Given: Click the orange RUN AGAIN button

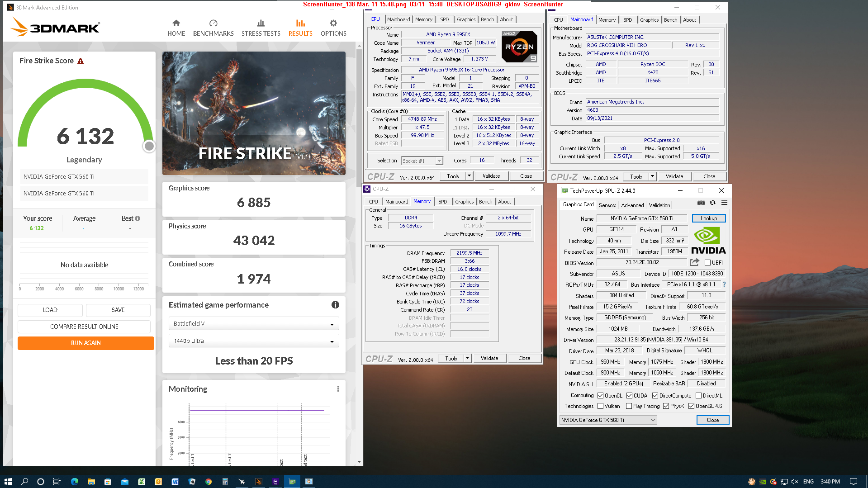Looking at the screenshot, I should click(x=86, y=343).
